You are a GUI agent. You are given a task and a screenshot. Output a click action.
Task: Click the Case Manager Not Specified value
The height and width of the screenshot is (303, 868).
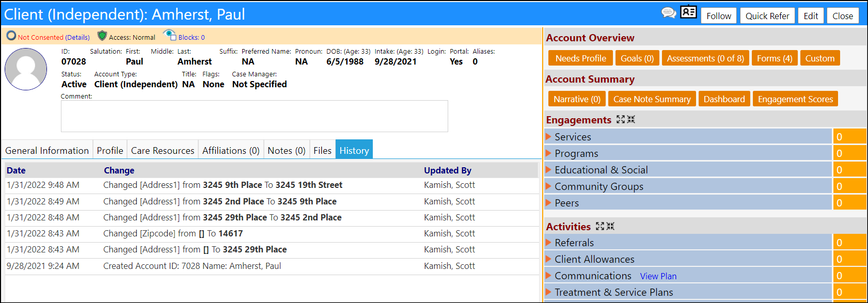tap(259, 84)
